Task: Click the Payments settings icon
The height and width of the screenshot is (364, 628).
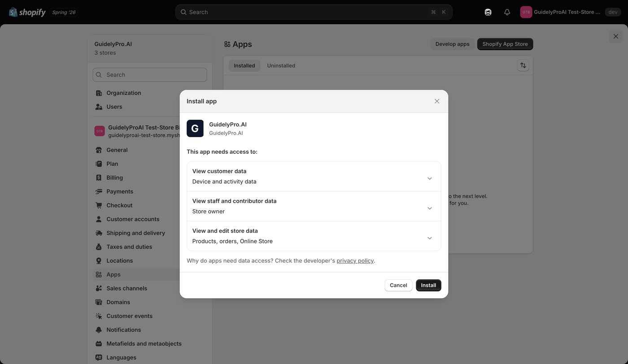Action: (99, 191)
